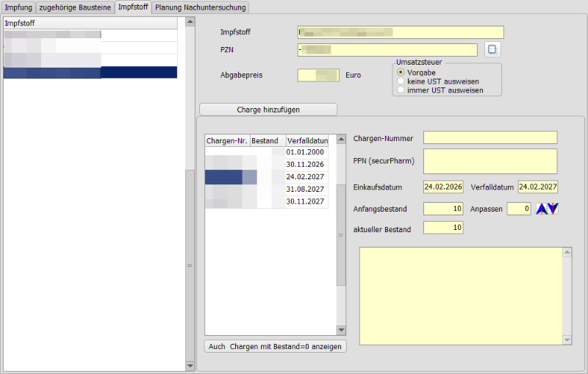The image size is (588, 374).
Task: Increase stock with the Anpassen up arrow
Action: coord(542,209)
